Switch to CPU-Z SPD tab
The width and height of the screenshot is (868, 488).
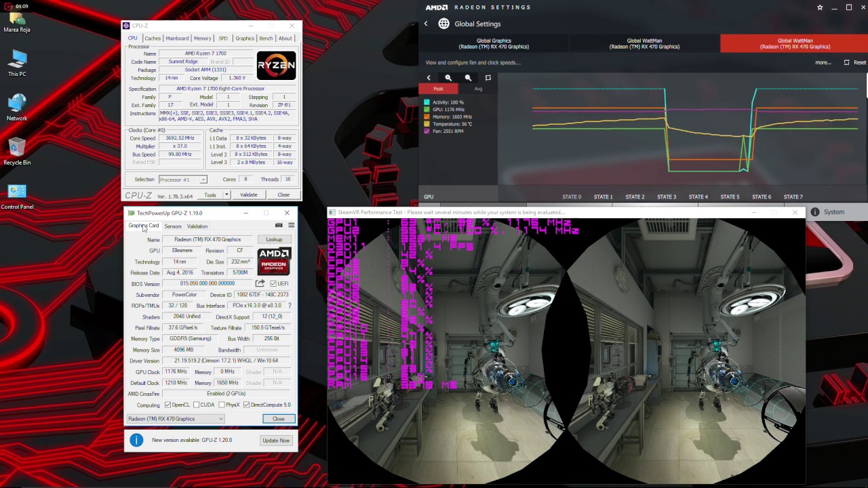pos(223,39)
